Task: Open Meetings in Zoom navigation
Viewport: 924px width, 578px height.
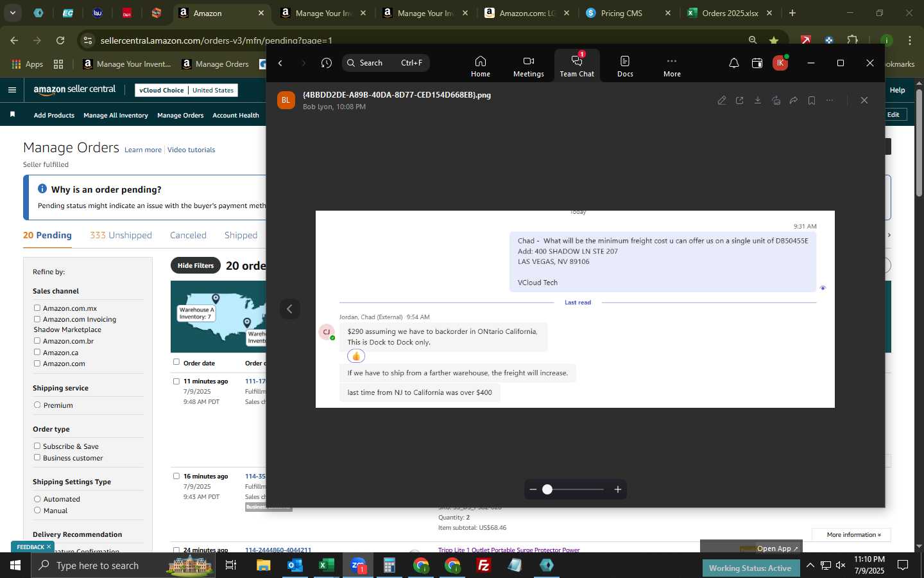Action: pyautogui.click(x=528, y=66)
